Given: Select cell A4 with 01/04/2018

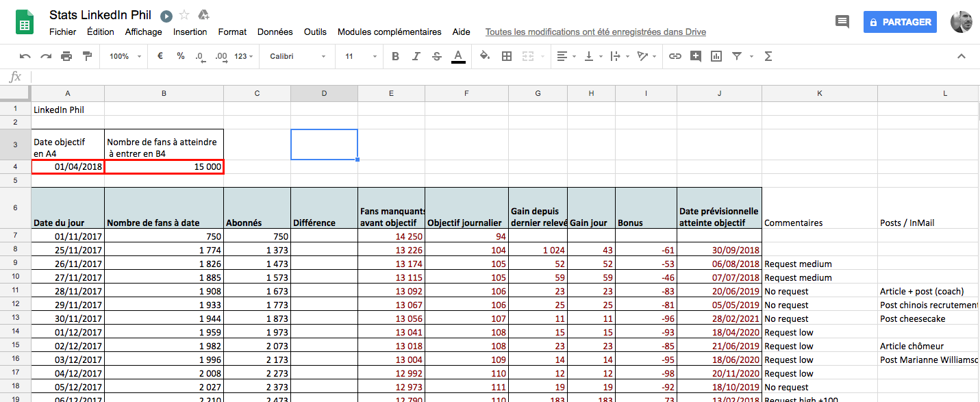Looking at the screenshot, I should point(68,166).
